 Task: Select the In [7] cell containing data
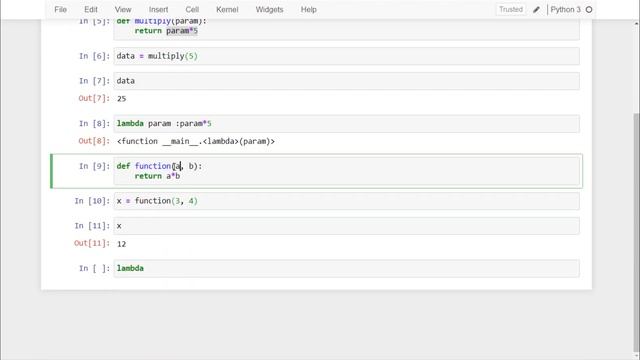click(347, 81)
